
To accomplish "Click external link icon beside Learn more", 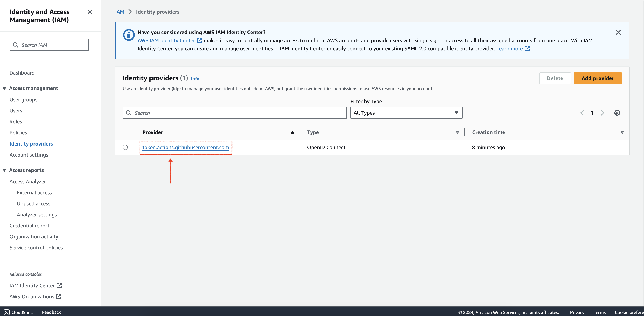I will pos(527,49).
